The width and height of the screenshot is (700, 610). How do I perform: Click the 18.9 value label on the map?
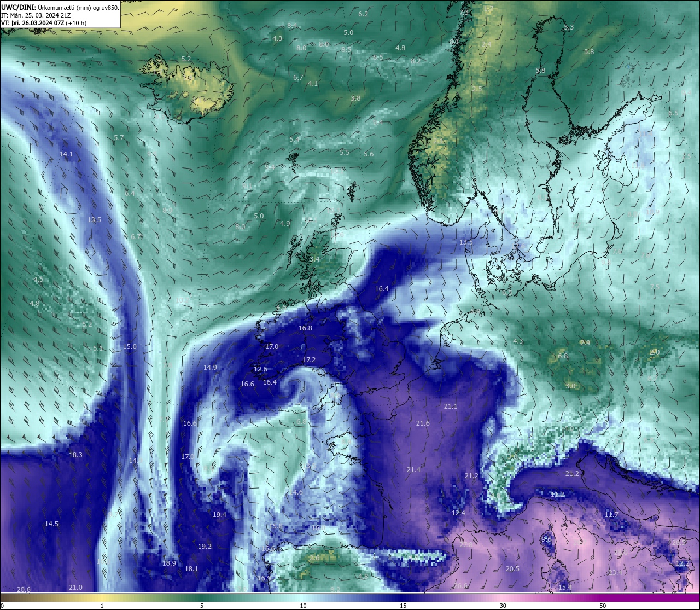point(169,563)
